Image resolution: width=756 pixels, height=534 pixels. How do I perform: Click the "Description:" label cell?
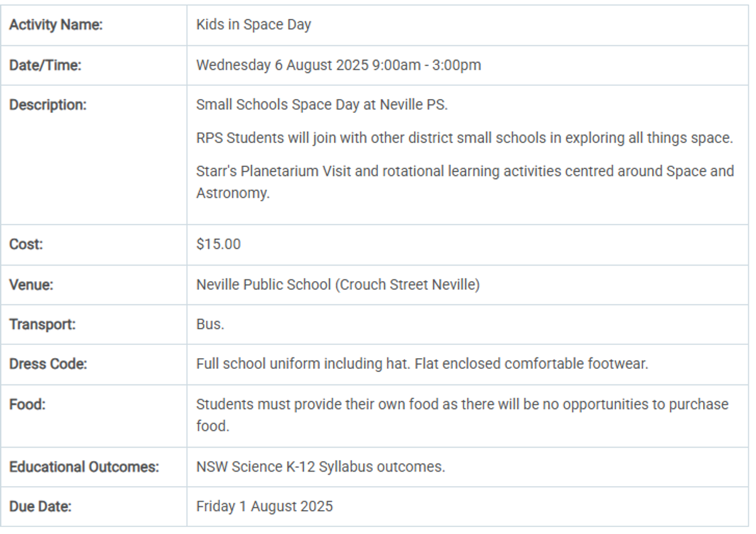pos(48,105)
